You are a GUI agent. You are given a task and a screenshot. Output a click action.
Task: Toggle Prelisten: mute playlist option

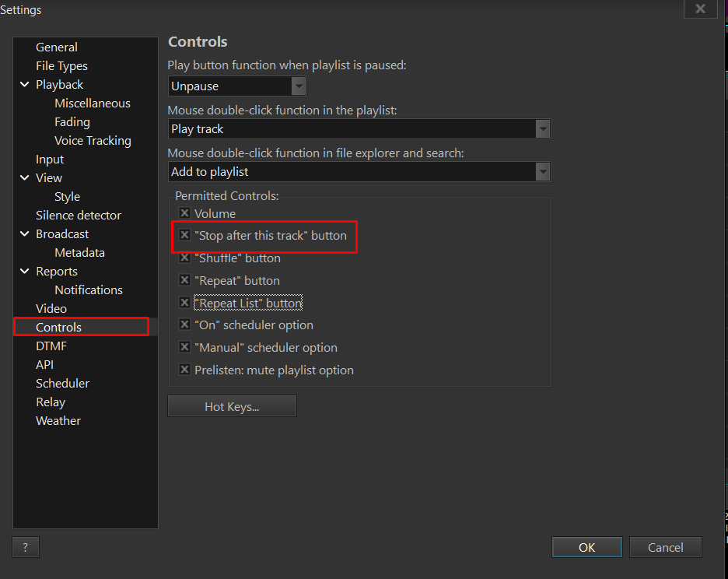pos(184,370)
